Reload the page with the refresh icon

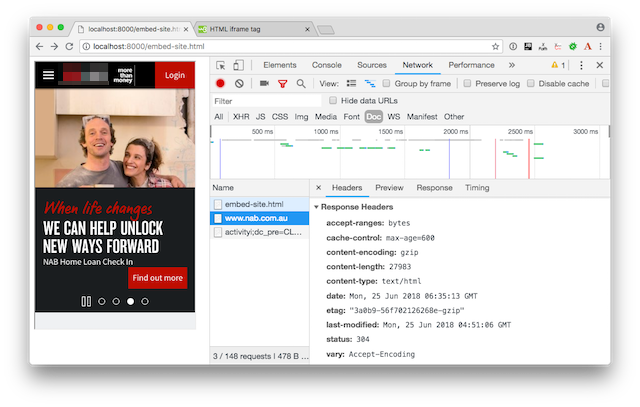tap(69, 47)
